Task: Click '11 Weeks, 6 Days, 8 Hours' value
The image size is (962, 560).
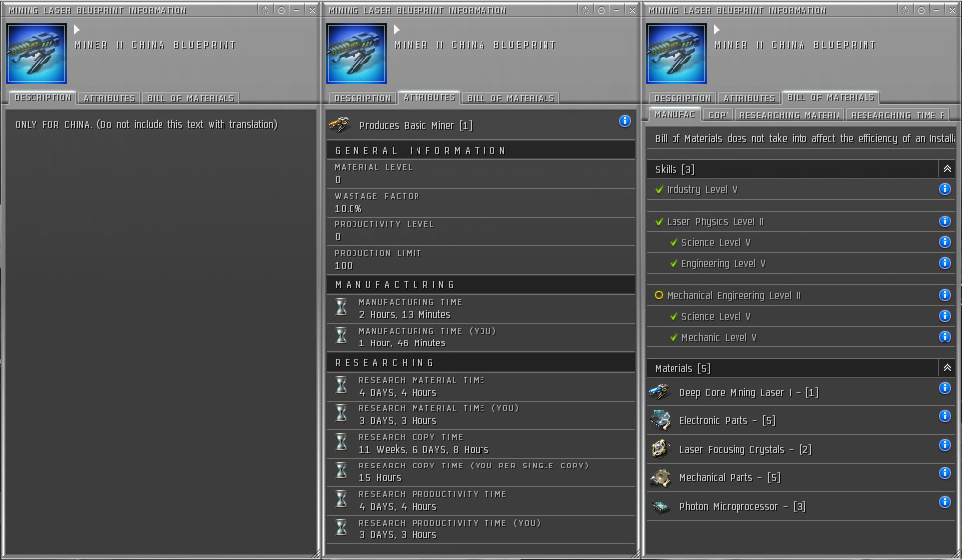Action: (x=423, y=449)
